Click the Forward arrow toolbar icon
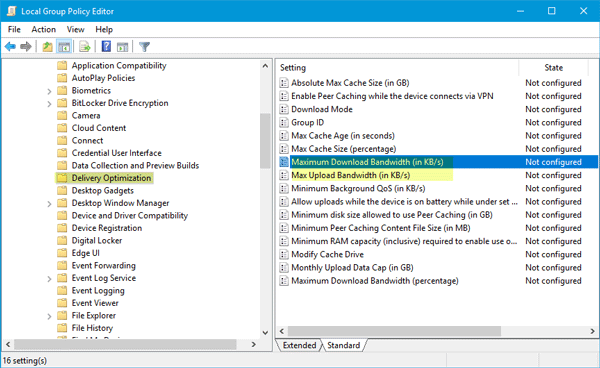The width and height of the screenshot is (600, 368). click(x=26, y=47)
